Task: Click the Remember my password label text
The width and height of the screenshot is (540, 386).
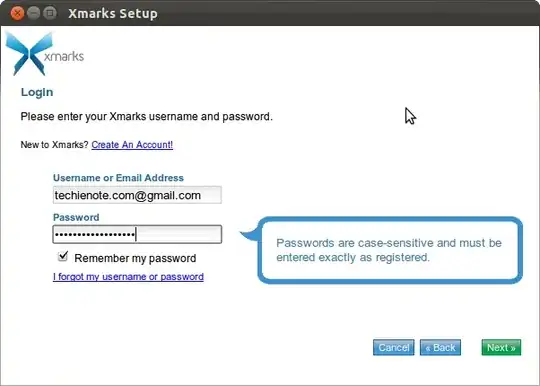Action: [x=135, y=258]
